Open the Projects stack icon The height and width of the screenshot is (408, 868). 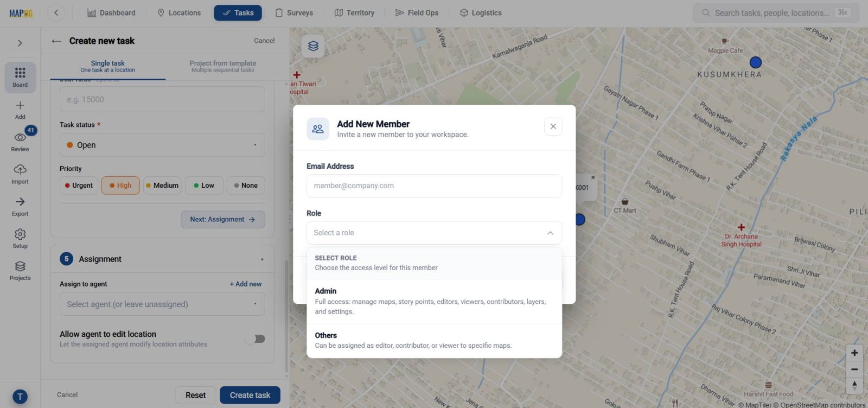point(20,270)
